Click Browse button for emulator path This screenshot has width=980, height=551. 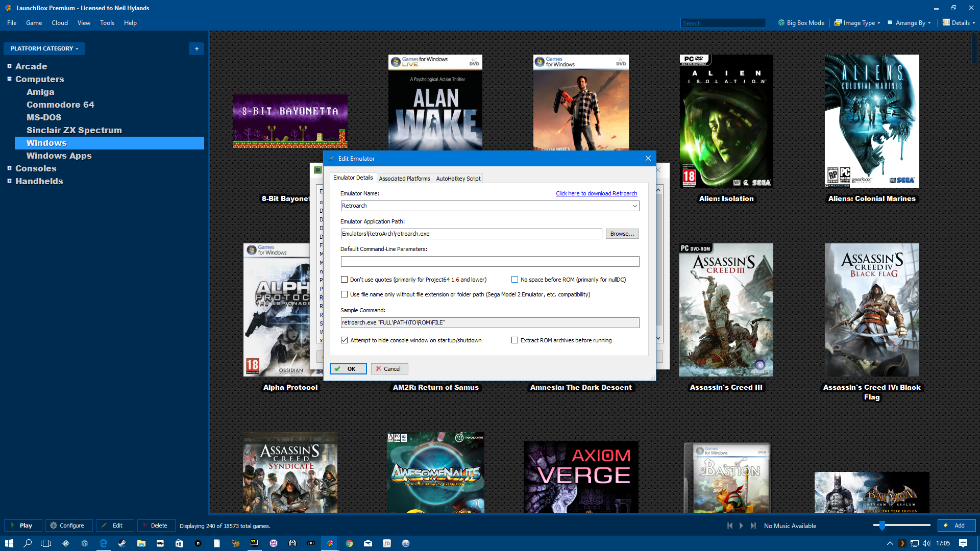pos(622,234)
